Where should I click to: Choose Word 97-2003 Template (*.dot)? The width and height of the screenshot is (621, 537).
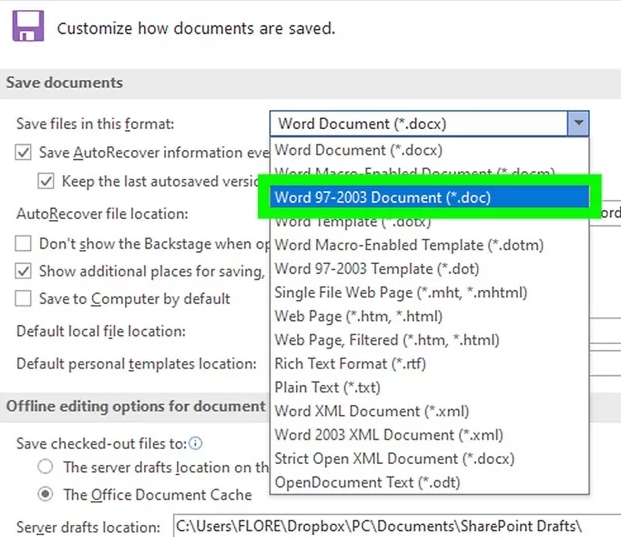pos(429,269)
